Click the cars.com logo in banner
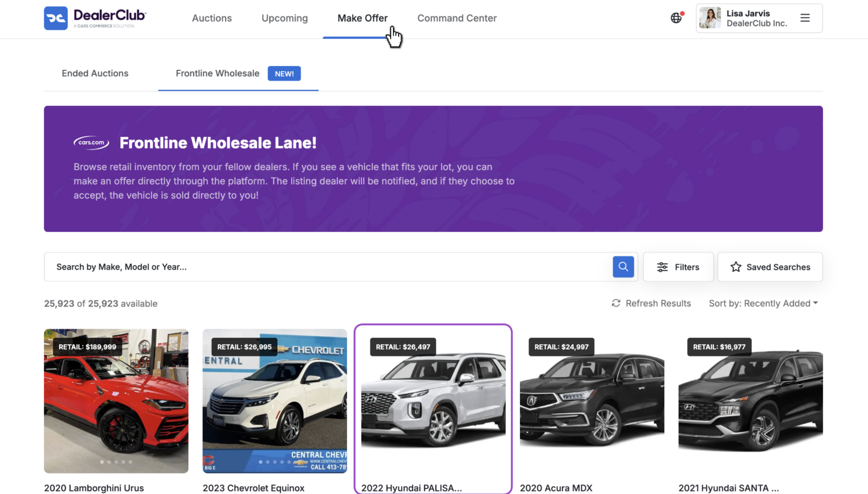This screenshot has height=494, width=868. pos(91,143)
